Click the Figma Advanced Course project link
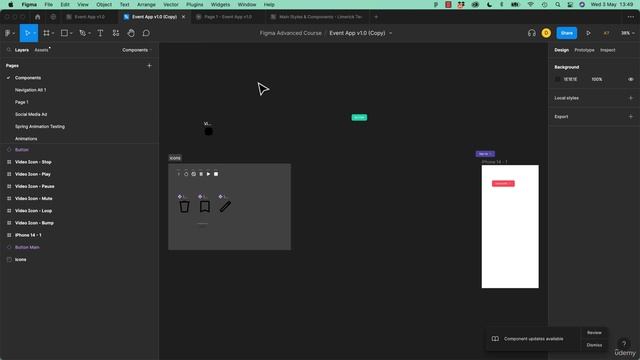The image size is (640, 360). 290,33
